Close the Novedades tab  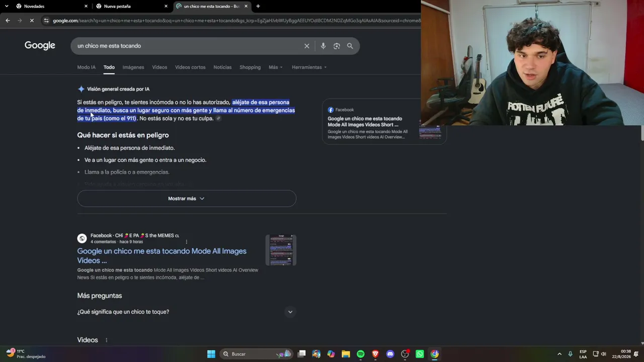(x=86, y=6)
